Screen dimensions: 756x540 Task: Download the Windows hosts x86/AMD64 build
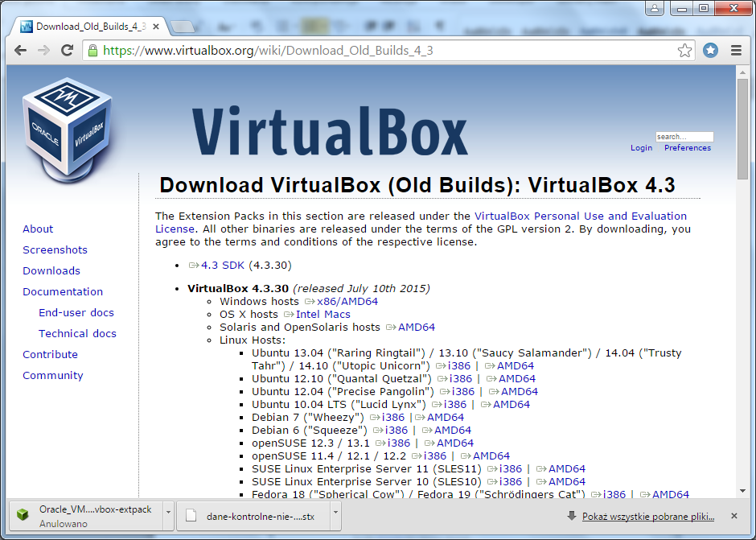click(347, 302)
